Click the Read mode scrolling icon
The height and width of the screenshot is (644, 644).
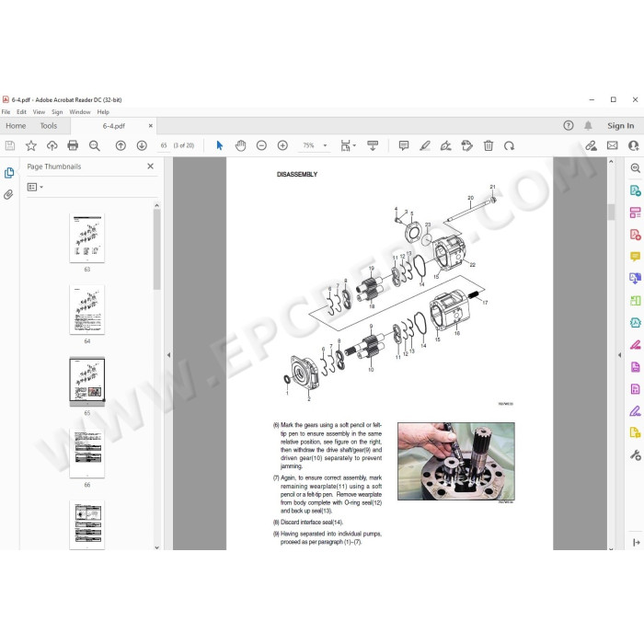click(x=373, y=145)
